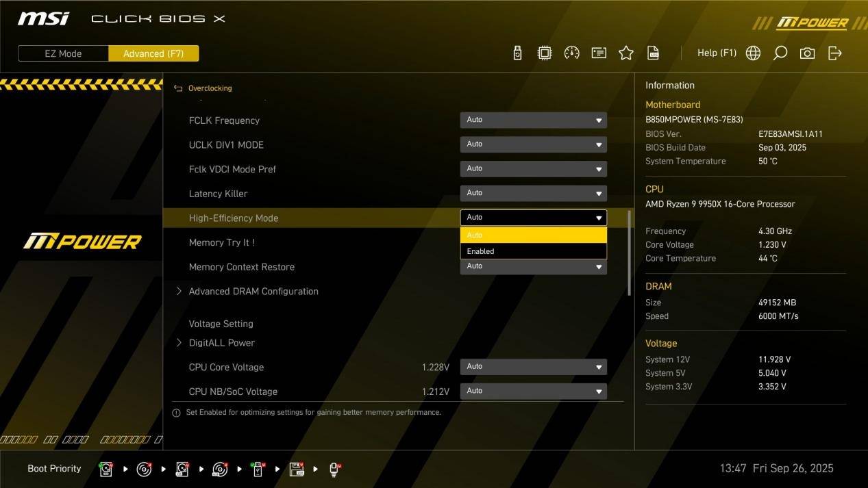868x488 pixels.
Task: Click the exit BIOS icon
Action: click(834, 53)
